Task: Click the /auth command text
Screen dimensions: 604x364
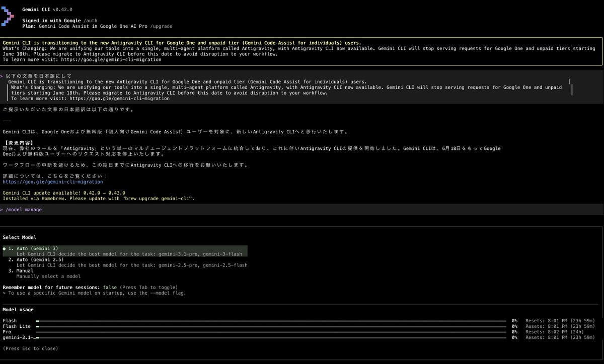Action: tap(91, 20)
